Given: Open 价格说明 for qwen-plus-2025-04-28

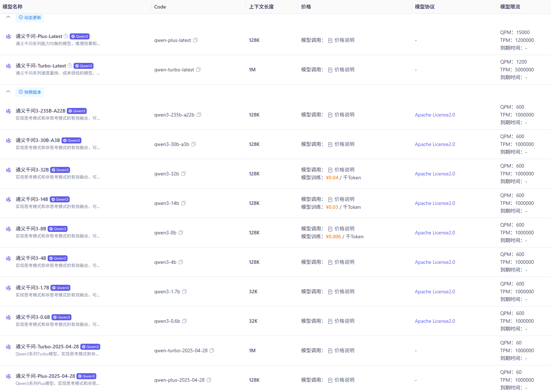Looking at the screenshot, I should tap(341, 380).
